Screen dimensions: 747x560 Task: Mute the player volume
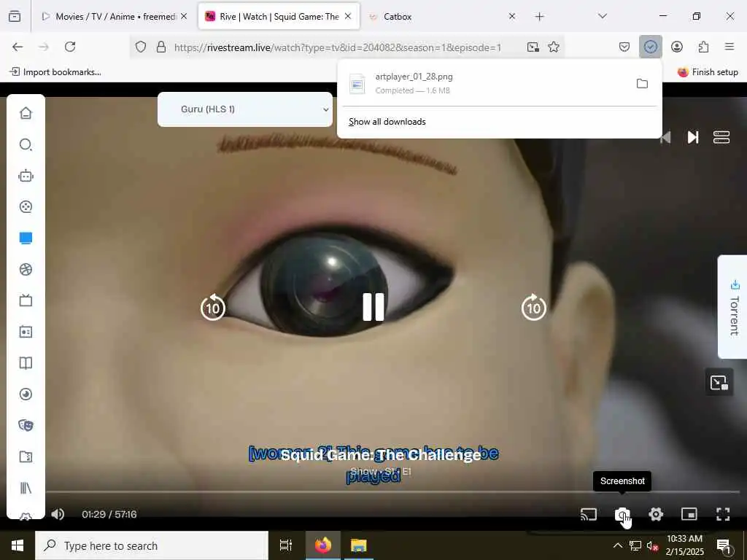pos(58,514)
